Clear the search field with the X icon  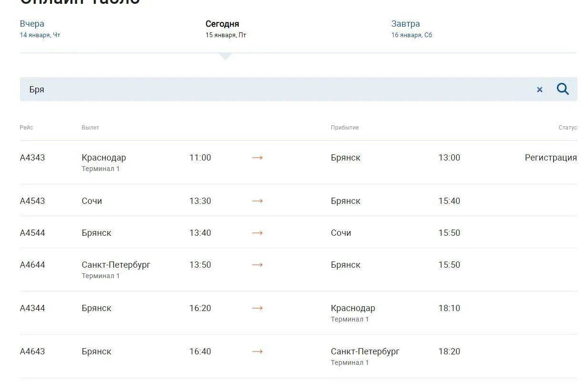(x=540, y=90)
